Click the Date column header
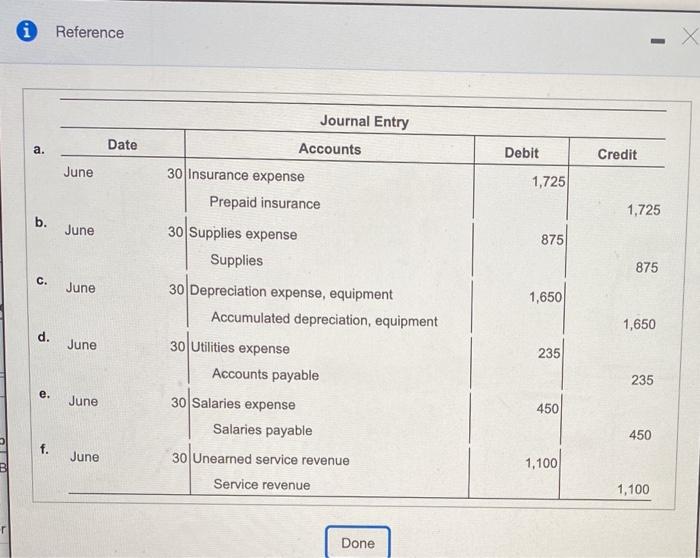Image resolution: width=700 pixels, height=558 pixels. pyautogui.click(x=122, y=145)
